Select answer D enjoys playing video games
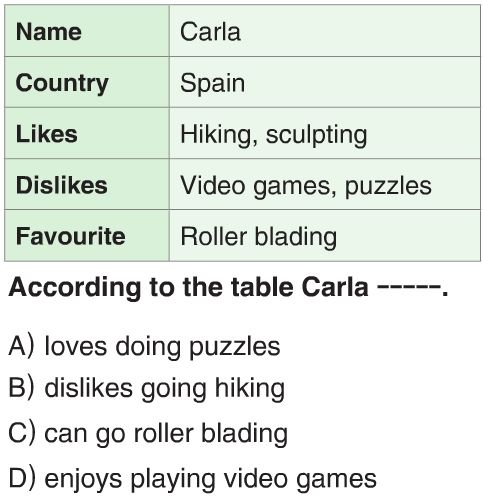This screenshot has height=503, width=484. pos(193,479)
